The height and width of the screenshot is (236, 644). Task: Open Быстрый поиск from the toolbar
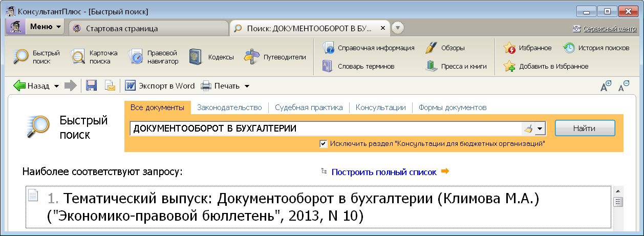[x=37, y=57]
